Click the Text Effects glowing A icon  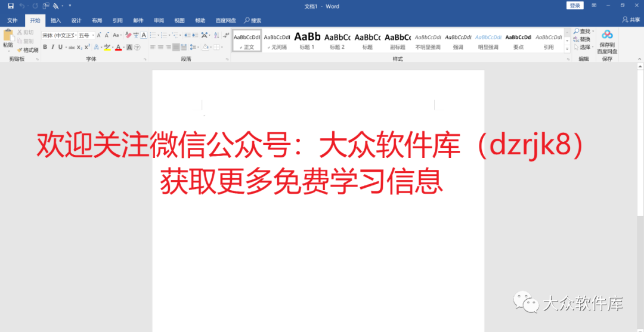click(97, 46)
